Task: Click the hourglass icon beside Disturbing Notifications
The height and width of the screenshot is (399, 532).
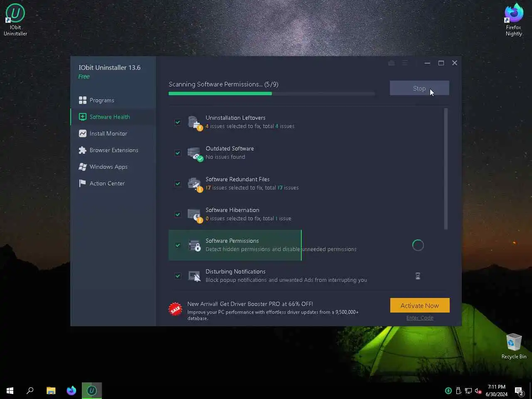Action: click(x=418, y=276)
